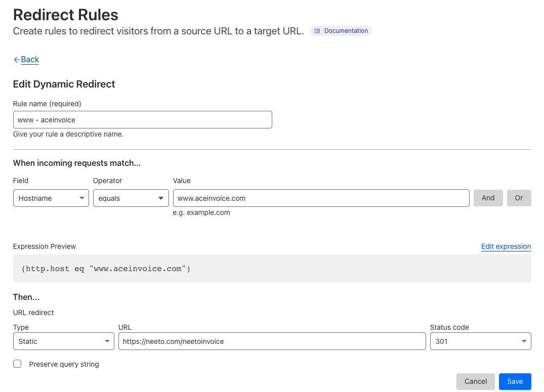544x392 pixels.
Task: Save the redirect rule
Action: pyautogui.click(x=515, y=381)
